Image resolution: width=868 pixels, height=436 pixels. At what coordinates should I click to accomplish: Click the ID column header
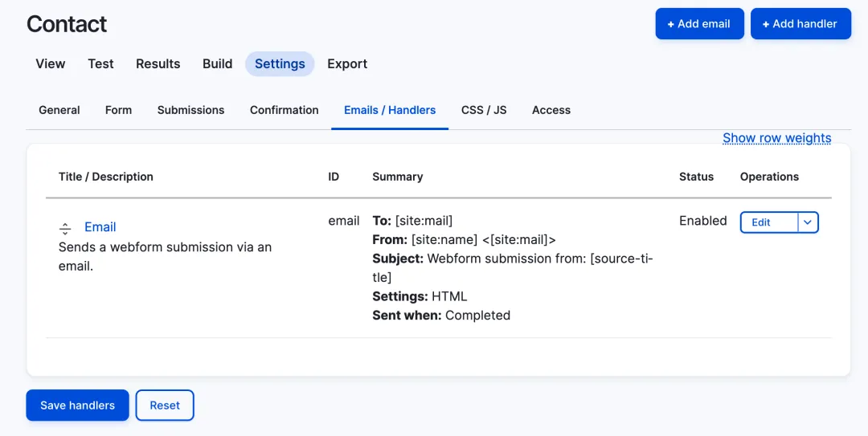[x=334, y=177]
